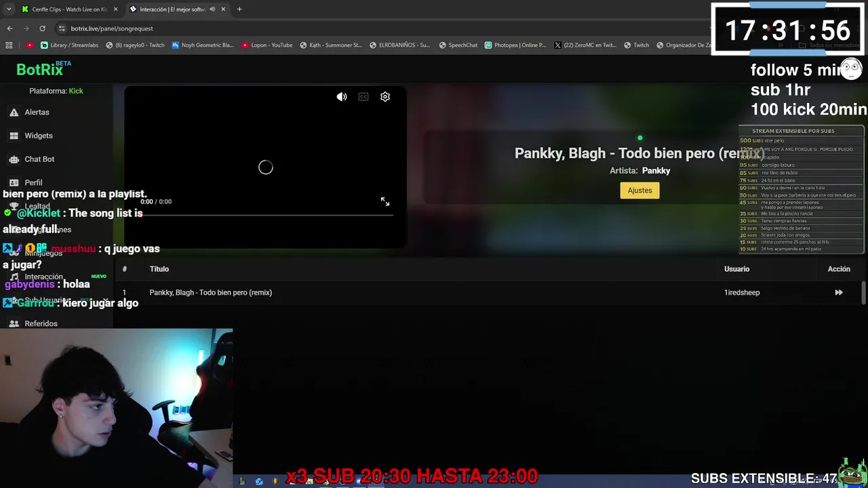The image size is (868, 488).
Task: Focus the address bar URL
Action: coord(112,28)
